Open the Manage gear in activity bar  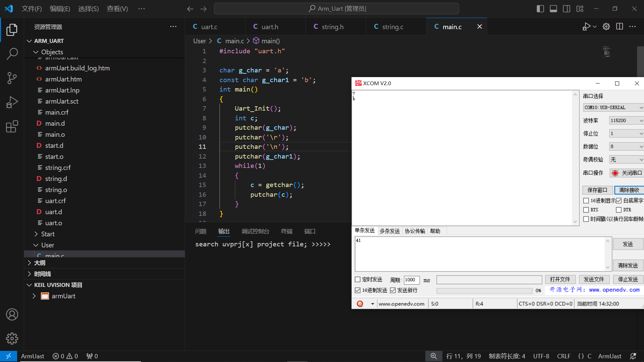pos(12,339)
